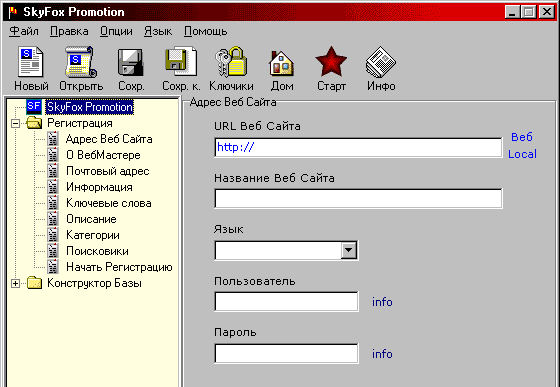Click the Local link beside URL field
560x387 pixels.
[522, 154]
